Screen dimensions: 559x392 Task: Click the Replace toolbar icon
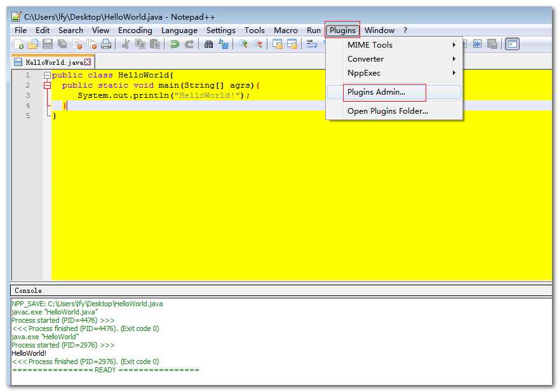click(224, 44)
